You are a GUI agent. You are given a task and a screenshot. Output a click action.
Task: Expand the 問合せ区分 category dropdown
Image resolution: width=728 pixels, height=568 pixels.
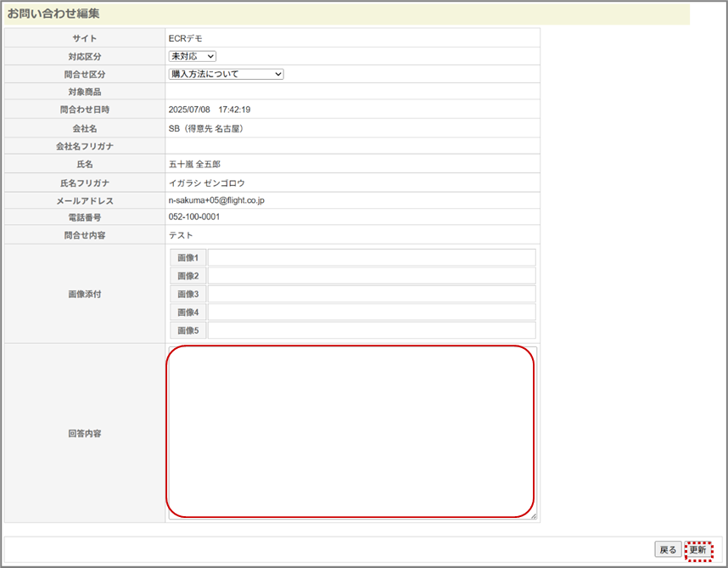(x=226, y=74)
